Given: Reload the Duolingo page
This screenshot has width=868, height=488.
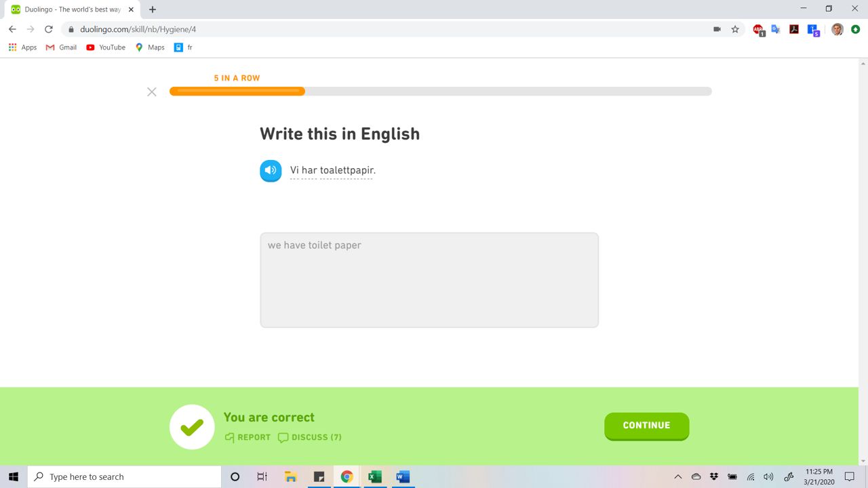Looking at the screenshot, I should click(49, 29).
